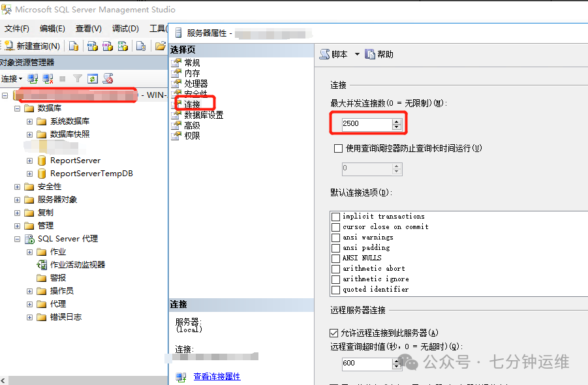Image resolution: width=588 pixels, height=385 pixels.
Task: Click Disconnect icon with red X
Action: 48,78
